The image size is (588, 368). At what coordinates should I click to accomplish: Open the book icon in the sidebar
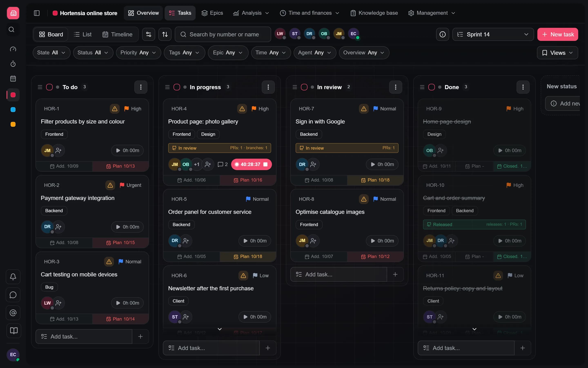(x=14, y=331)
